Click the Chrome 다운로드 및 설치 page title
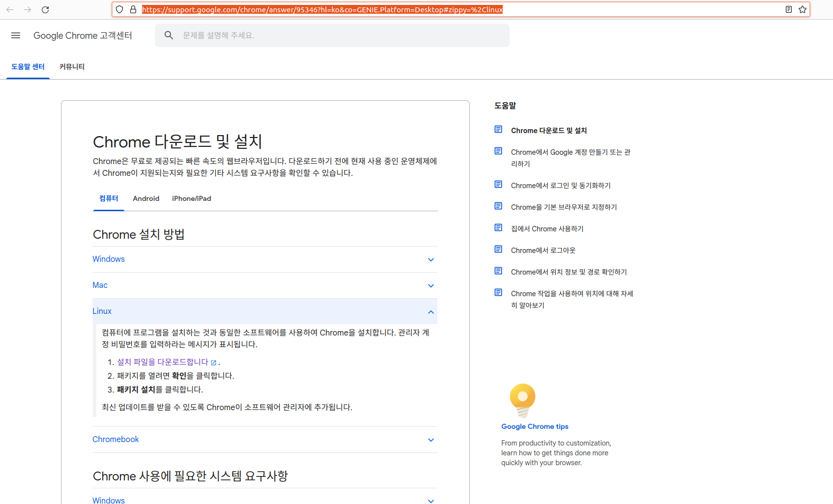The height and width of the screenshot is (504, 833). 177,141
